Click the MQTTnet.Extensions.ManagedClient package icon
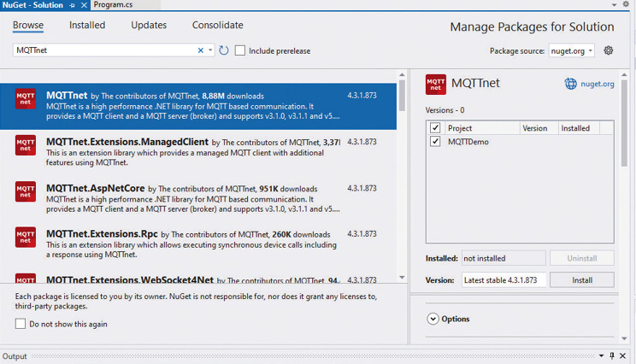Viewport: 636px width, 364px height. (26, 145)
